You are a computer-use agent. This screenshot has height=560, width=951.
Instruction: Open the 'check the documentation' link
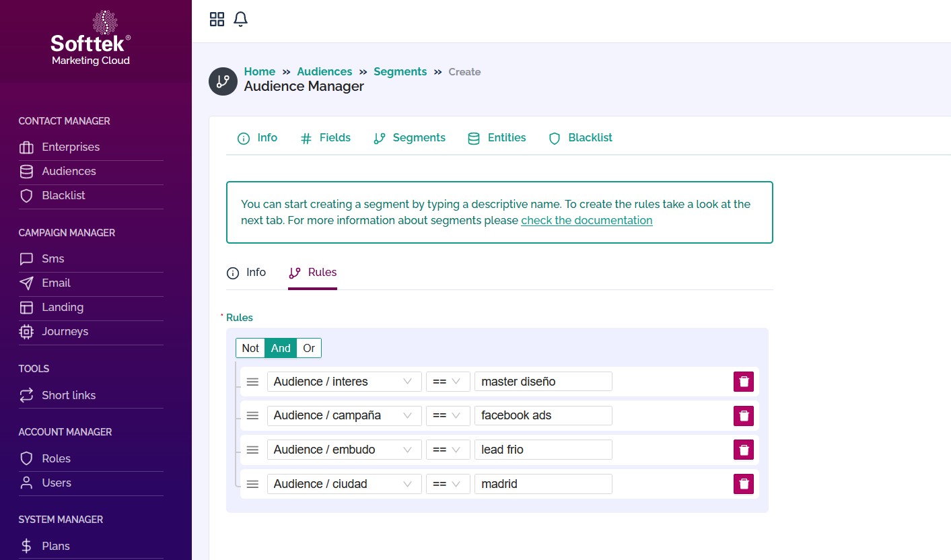[x=586, y=221]
